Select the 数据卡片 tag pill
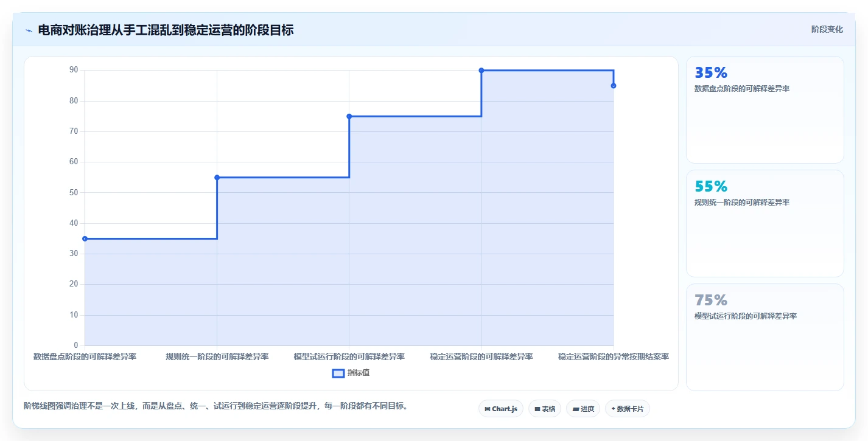This screenshot has height=441, width=868. point(628,409)
